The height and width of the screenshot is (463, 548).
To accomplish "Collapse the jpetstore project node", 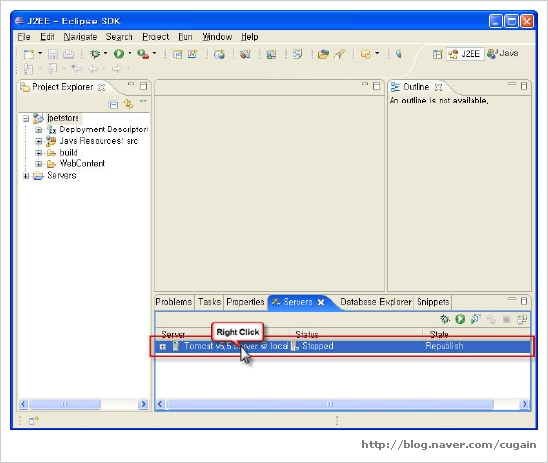I will [26, 119].
